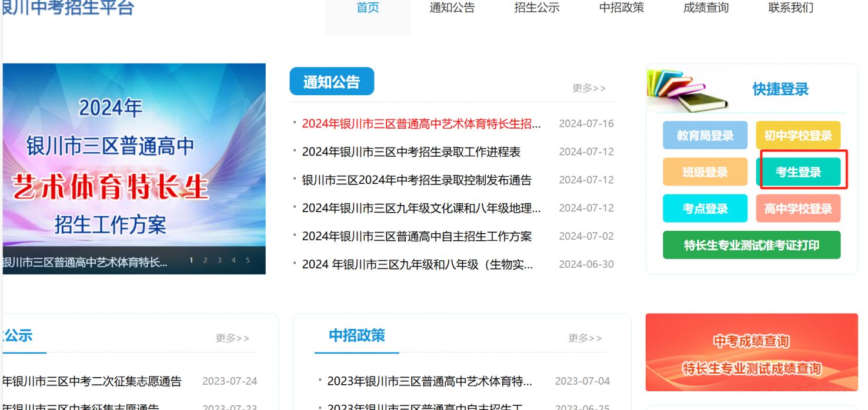This screenshot has height=410, width=868.
Task: Open 成绩查询 navigation item
Action: click(x=706, y=8)
